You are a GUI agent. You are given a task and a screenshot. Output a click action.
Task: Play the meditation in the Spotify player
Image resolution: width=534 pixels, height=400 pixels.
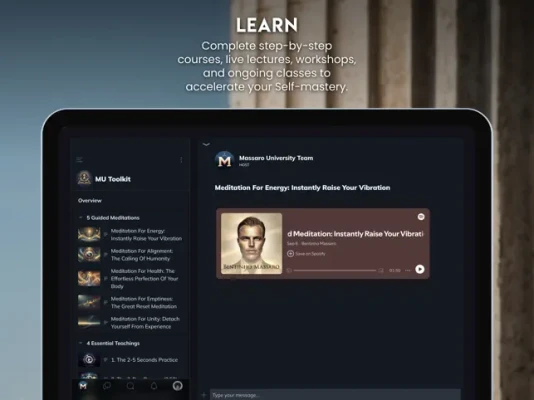pyautogui.click(x=420, y=269)
